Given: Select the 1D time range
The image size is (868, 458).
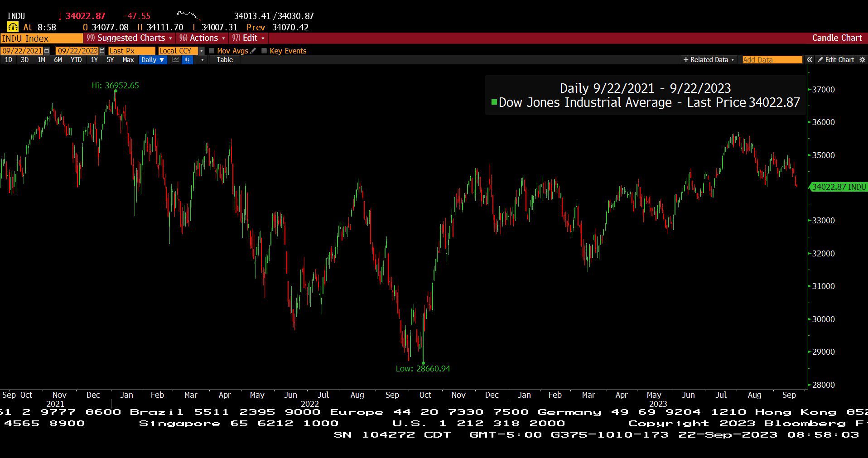Looking at the screenshot, I should (x=8, y=60).
